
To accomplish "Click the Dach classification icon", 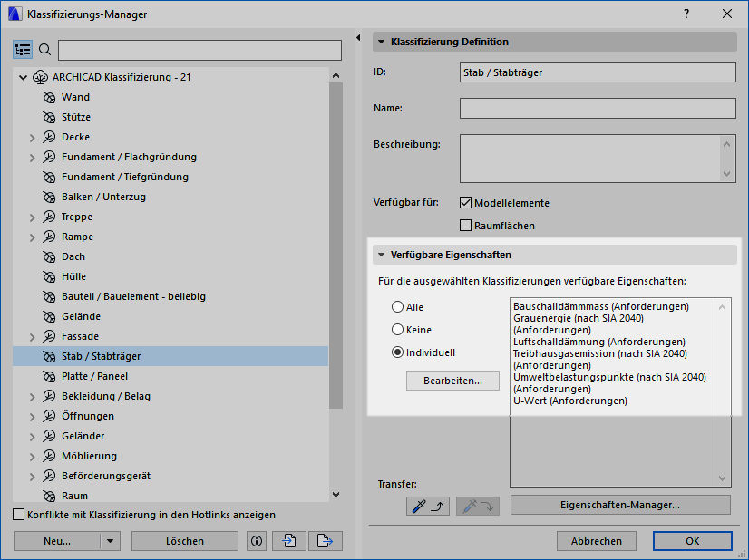I will click(49, 256).
